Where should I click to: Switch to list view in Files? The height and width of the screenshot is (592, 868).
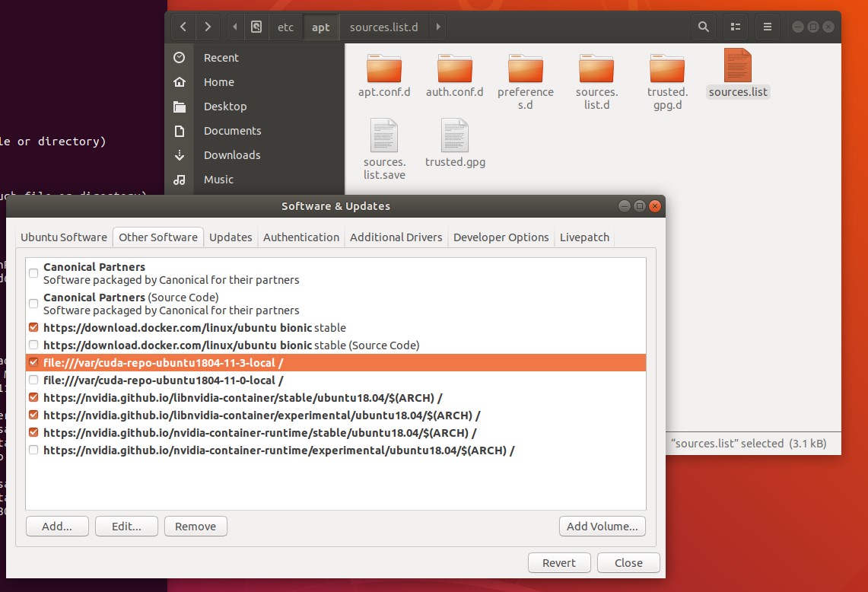point(735,27)
